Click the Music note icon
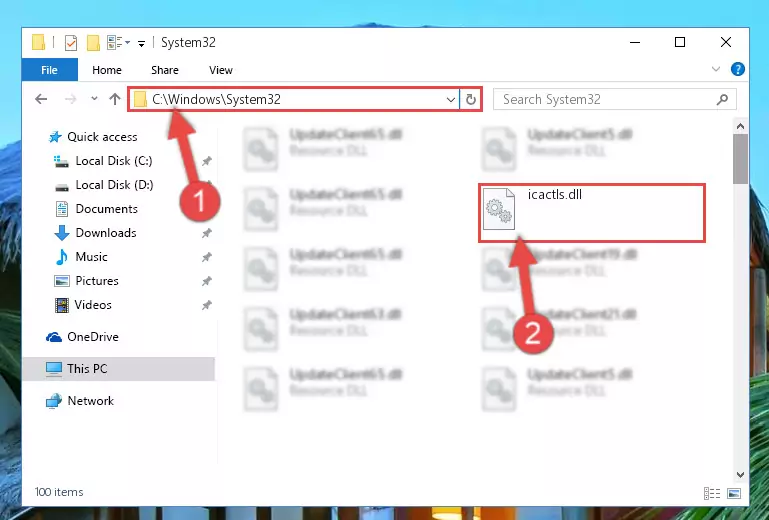This screenshot has height=520, width=769. [62, 257]
